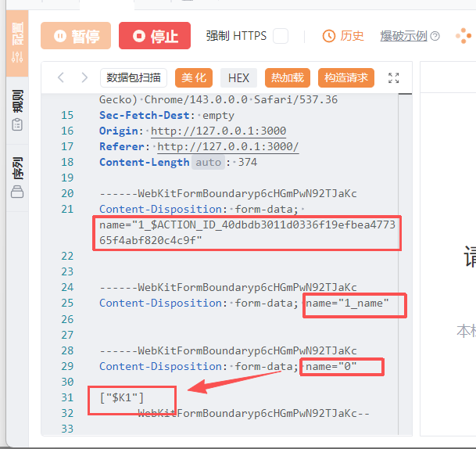Screen dimensions: 476x449
Task: Click the 暂停 pause button
Action: [77, 36]
